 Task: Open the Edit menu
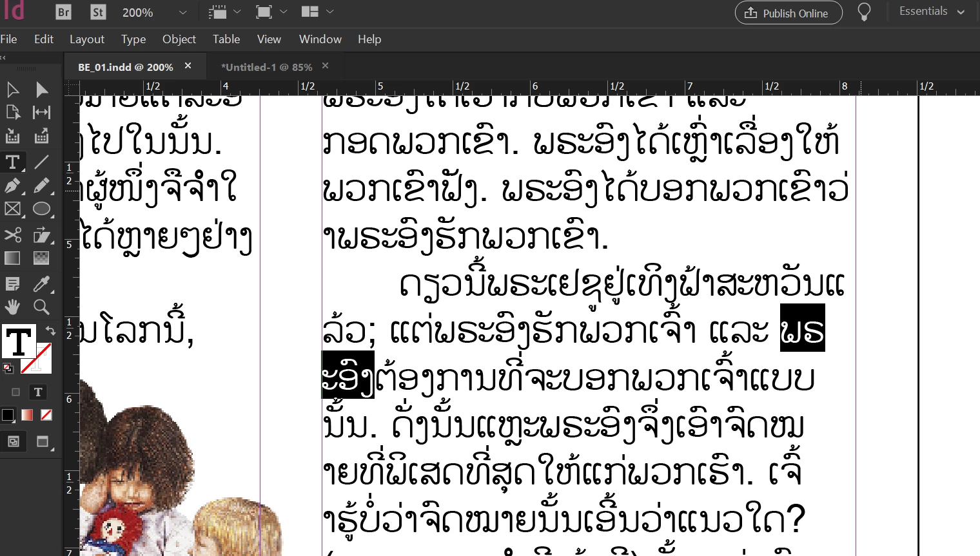(x=44, y=39)
